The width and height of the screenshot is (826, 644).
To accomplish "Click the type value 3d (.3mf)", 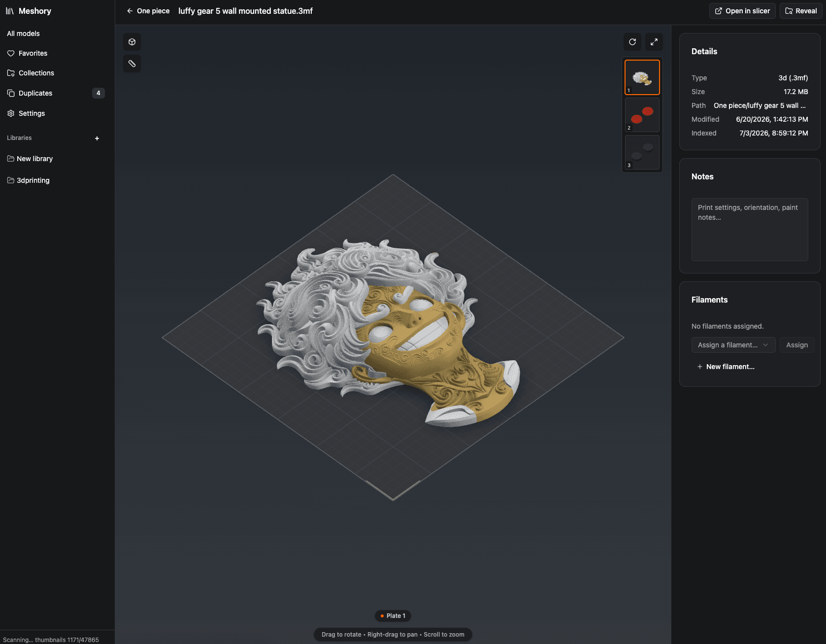I will tap(793, 78).
